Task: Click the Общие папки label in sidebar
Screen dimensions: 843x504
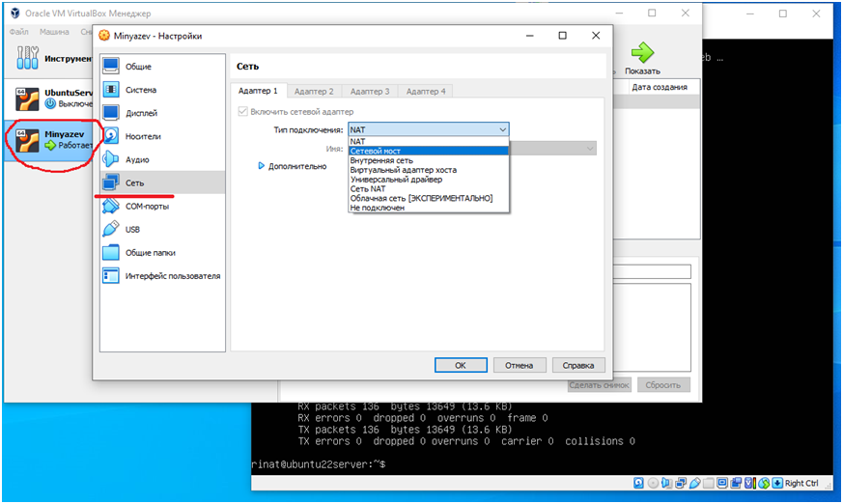Action: coord(151,253)
